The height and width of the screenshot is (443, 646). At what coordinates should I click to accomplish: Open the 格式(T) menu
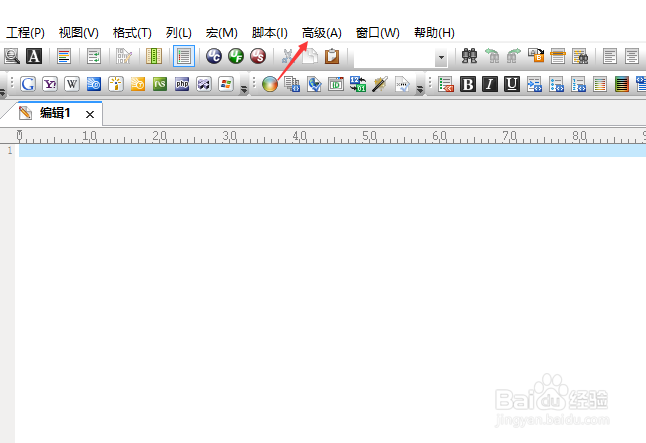(x=132, y=33)
